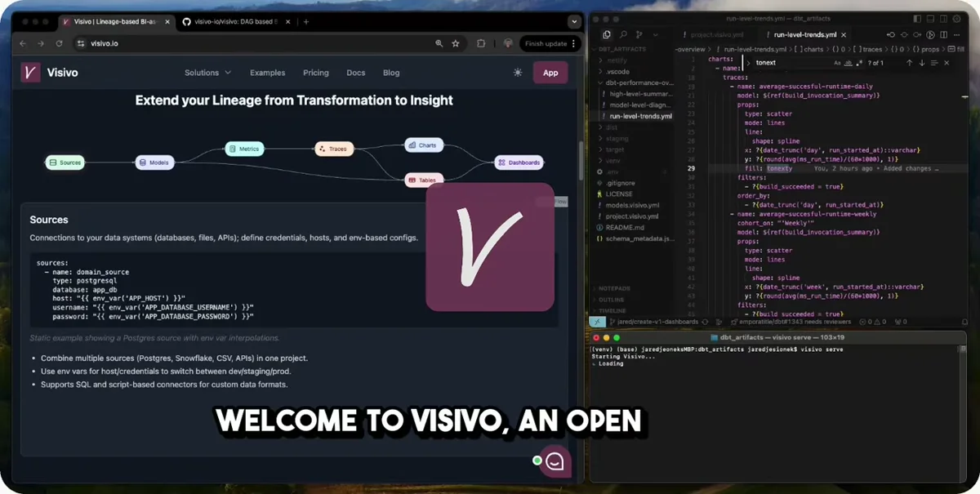
Task: Select the Traces node in lineage diagram
Action: tap(335, 149)
